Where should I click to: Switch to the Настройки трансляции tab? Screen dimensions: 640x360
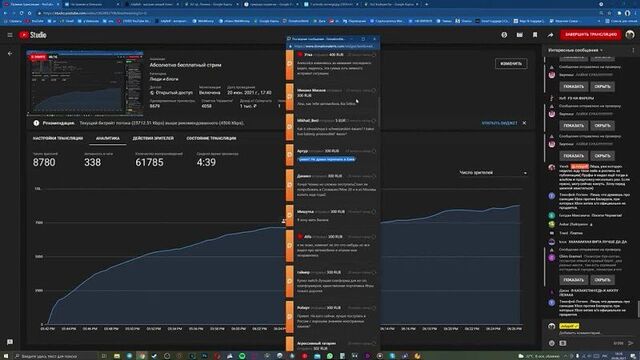click(x=58, y=138)
